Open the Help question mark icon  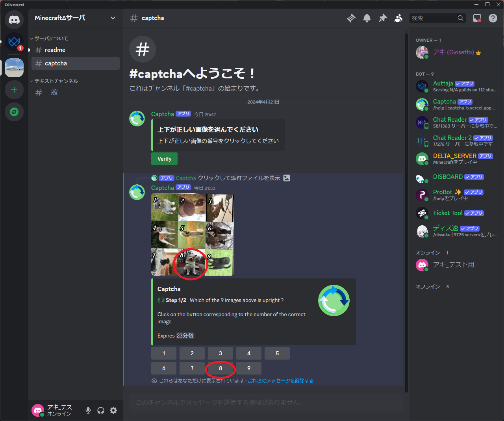click(x=493, y=18)
